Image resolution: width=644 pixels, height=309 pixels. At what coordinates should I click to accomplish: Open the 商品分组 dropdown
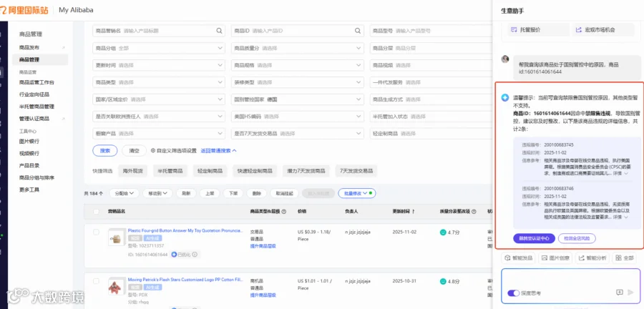[x=159, y=48]
